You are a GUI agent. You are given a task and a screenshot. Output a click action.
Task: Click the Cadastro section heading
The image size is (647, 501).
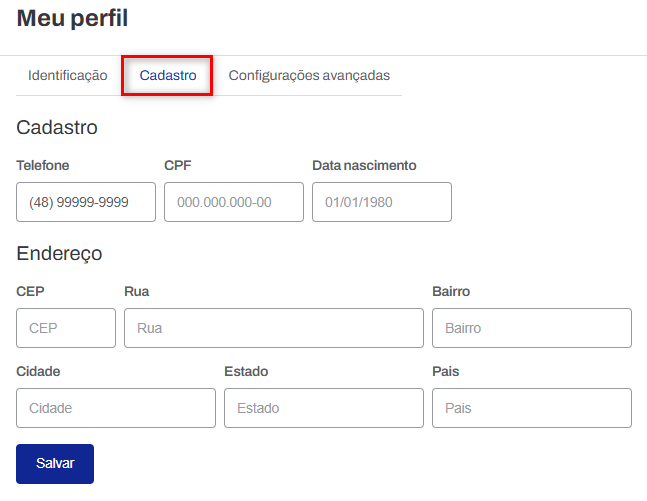[57, 127]
